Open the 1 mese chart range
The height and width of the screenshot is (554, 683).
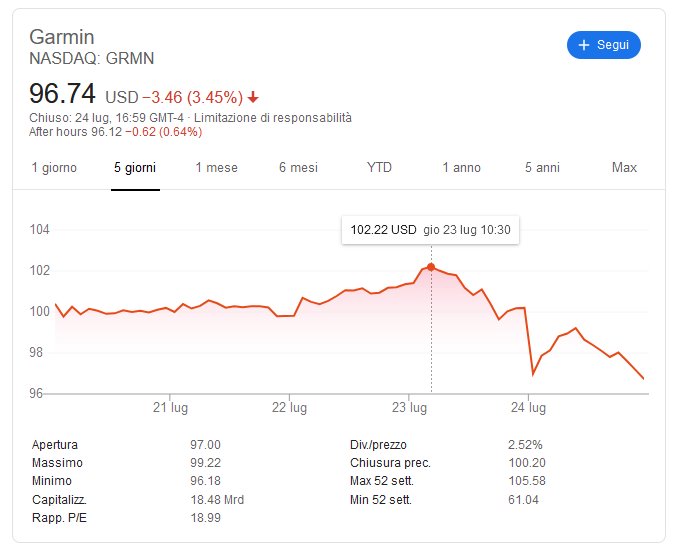[x=216, y=168]
